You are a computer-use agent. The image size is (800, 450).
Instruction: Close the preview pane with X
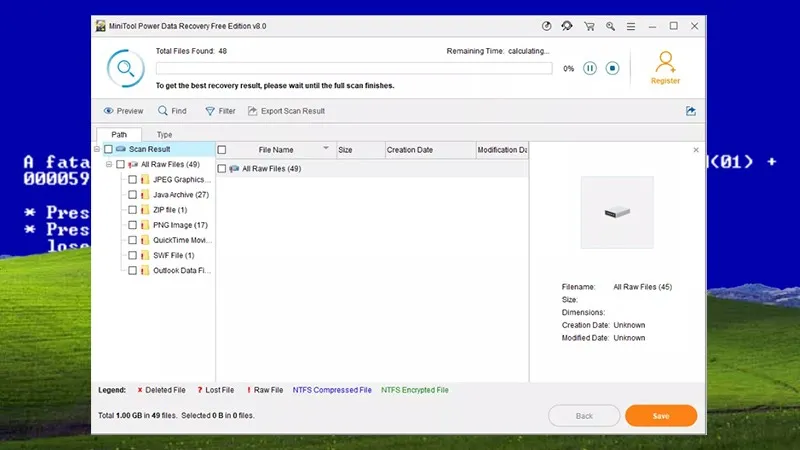point(696,150)
